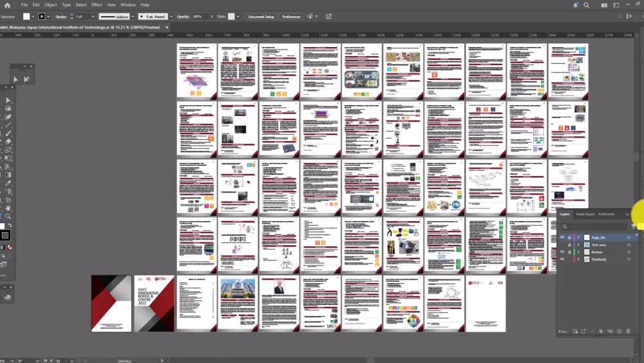This screenshot has width=644, height=363.
Task: Open the Uniform variable width profile dropdown
Action: click(x=133, y=17)
